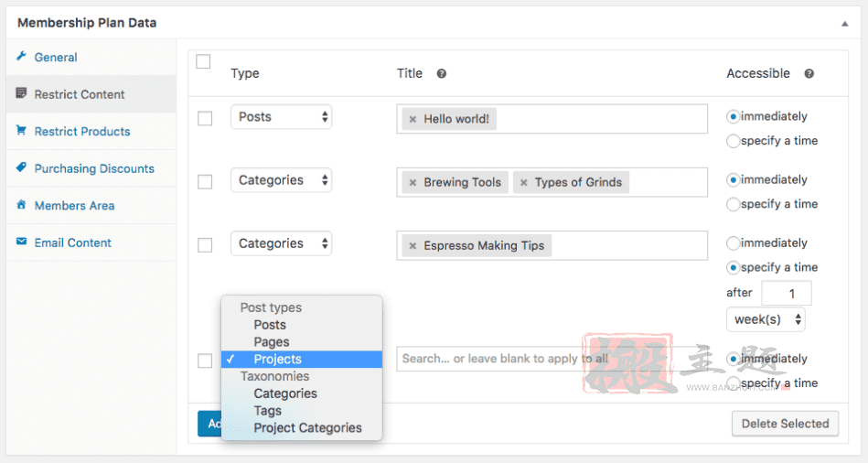Open the Purchasing Discounts tab

[91, 168]
